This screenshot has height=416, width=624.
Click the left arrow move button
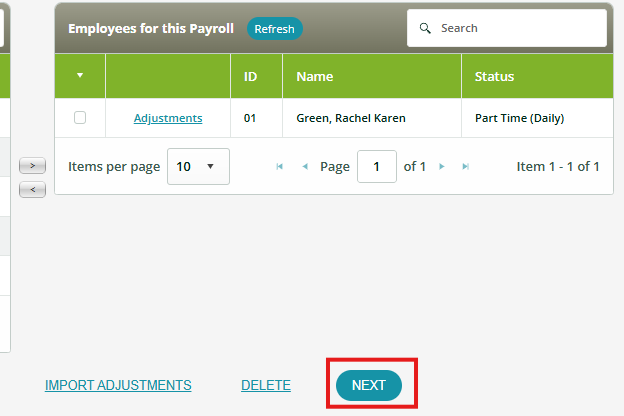[32, 189]
